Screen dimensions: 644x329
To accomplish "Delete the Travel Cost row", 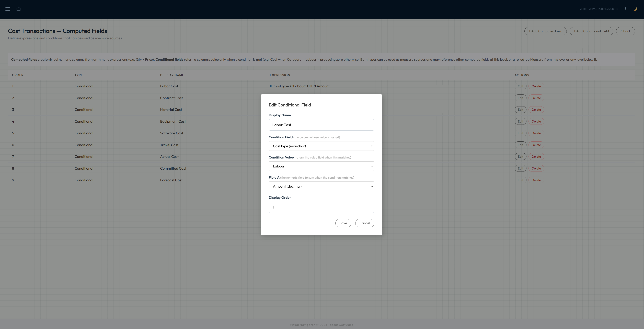I will [x=536, y=145].
